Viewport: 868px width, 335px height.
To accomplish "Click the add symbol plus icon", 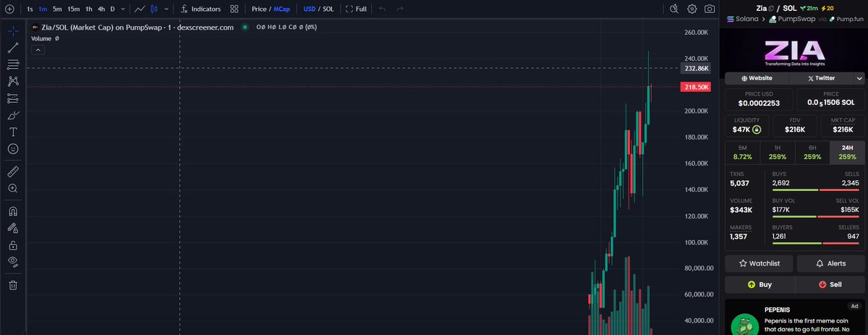I will [x=9, y=9].
